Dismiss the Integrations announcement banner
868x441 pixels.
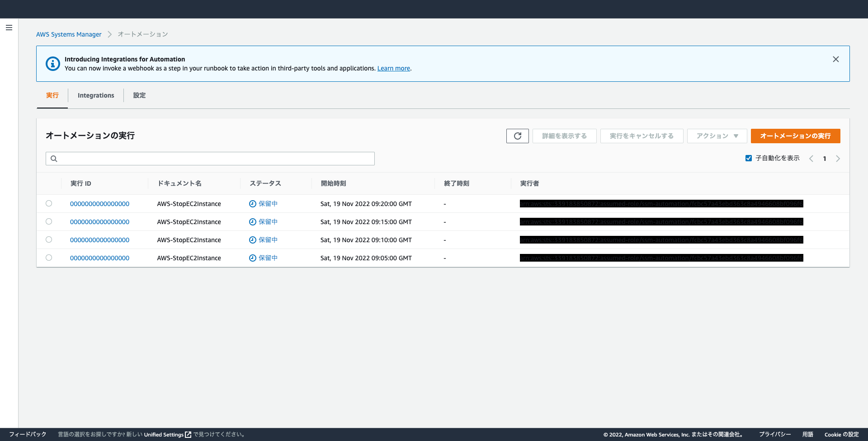click(835, 59)
